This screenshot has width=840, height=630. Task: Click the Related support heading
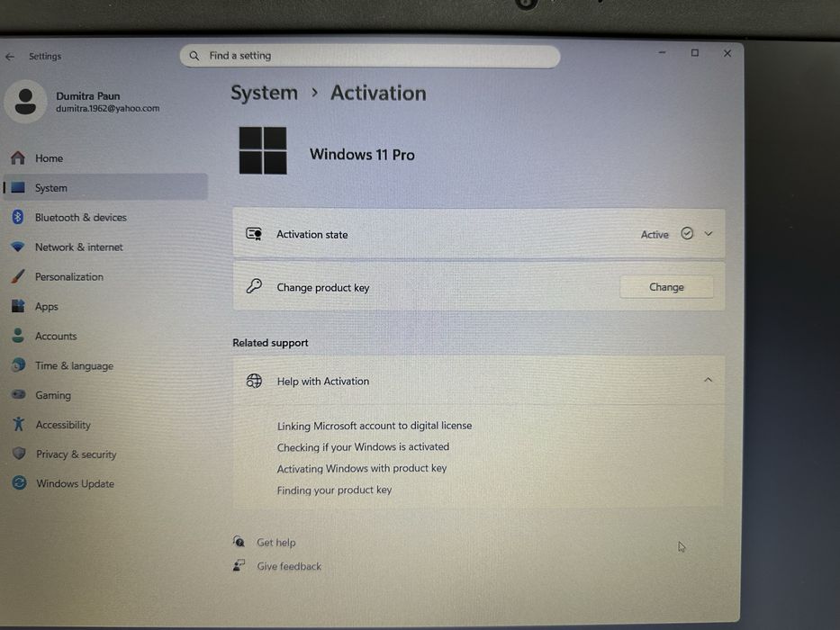(270, 342)
